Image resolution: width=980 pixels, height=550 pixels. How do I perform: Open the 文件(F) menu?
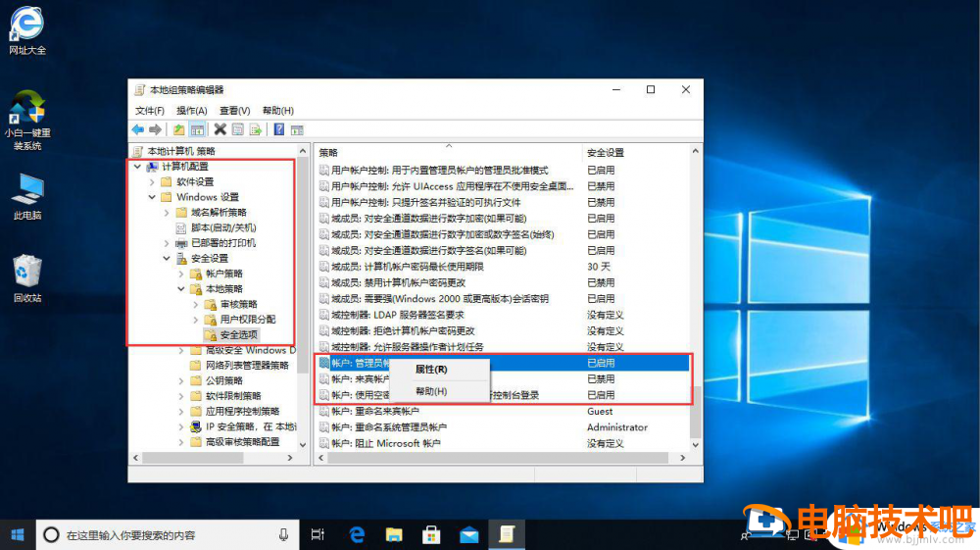pos(149,111)
